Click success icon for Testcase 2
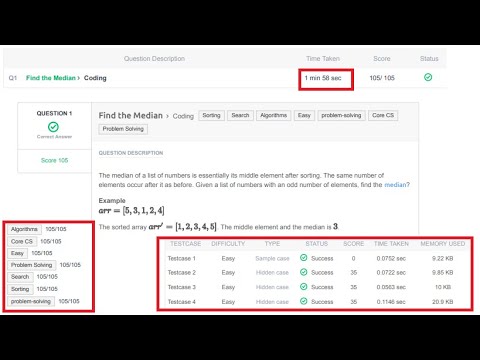The width and height of the screenshot is (480, 360). coord(303,272)
